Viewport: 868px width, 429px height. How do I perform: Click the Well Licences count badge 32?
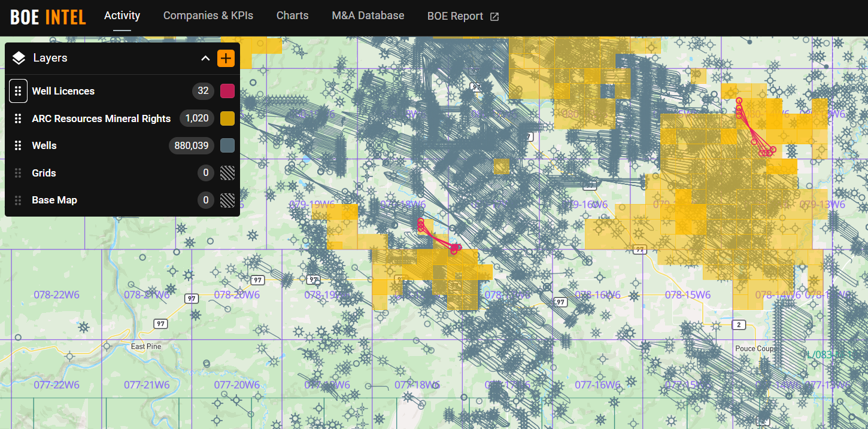click(203, 91)
